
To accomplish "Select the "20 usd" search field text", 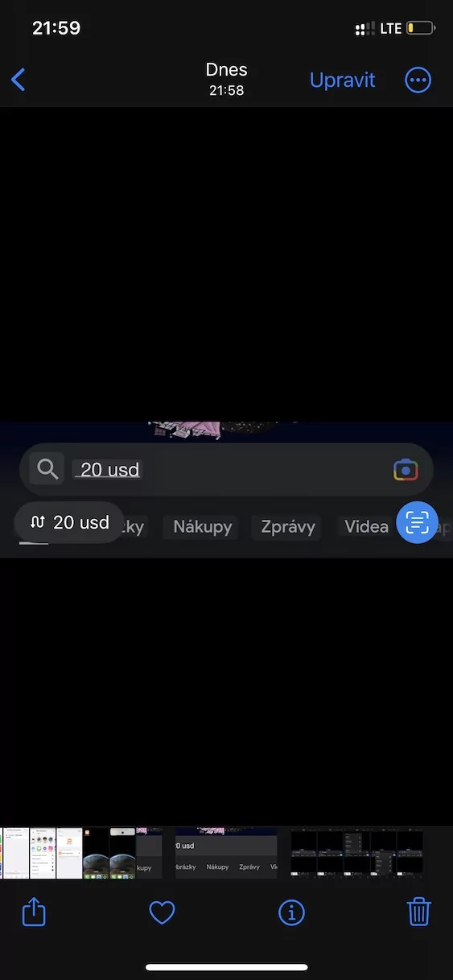I will coord(109,470).
